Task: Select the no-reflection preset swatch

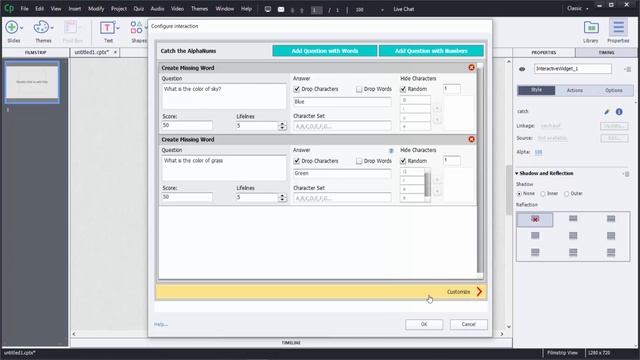Action: (x=535, y=219)
